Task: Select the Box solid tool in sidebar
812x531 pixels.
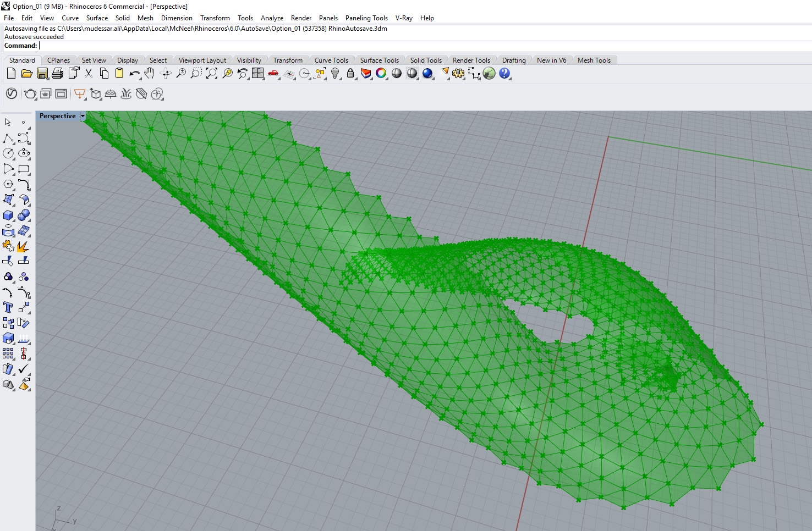Action: (x=8, y=215)
